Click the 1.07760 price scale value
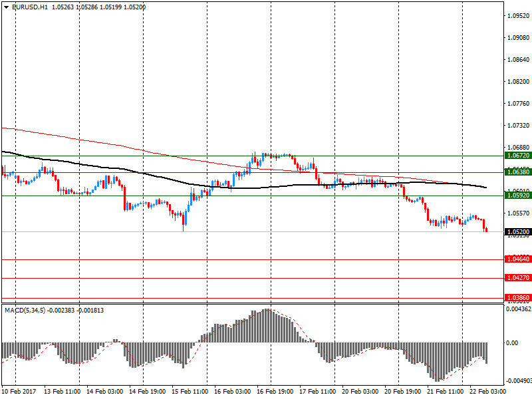Viewport: 532px width, 399px height. pyautogui.click(x=519, y=104)
